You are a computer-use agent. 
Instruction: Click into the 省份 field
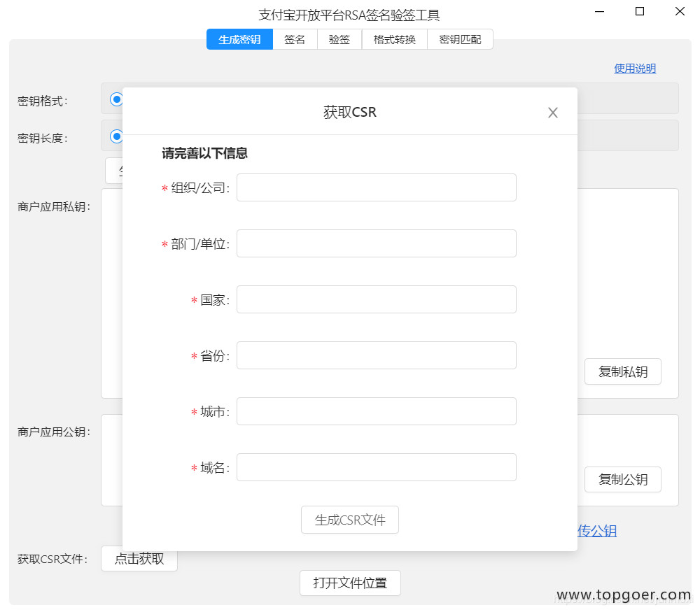(377, 355)
